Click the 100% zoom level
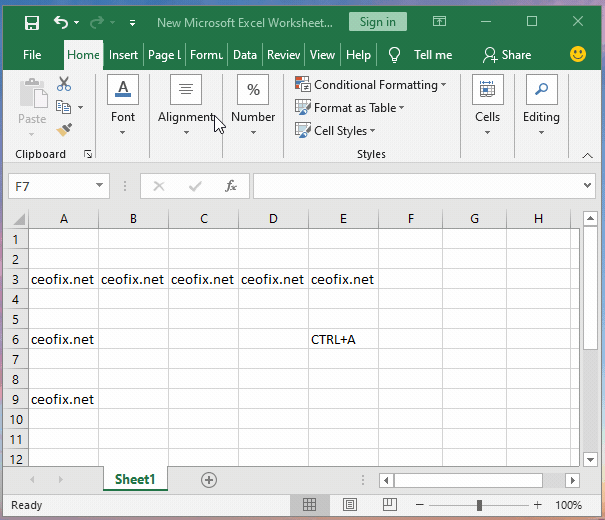 pos(568,505)
